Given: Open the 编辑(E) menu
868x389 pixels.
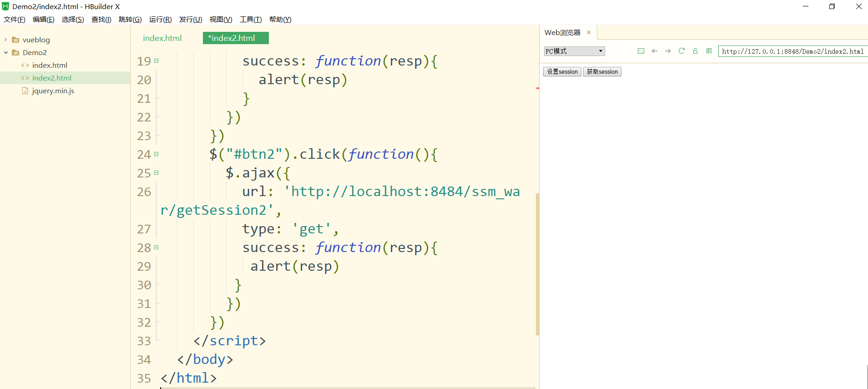Looking at the screenshot, I should pos(44,19).
